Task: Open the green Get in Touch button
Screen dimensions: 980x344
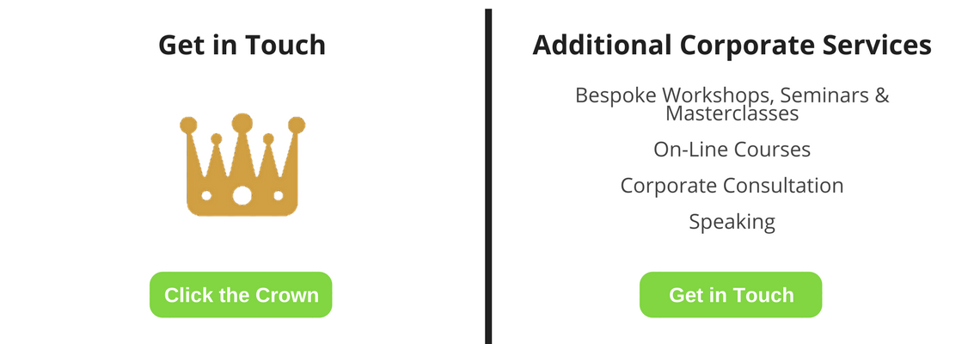Action: point(731,295)
